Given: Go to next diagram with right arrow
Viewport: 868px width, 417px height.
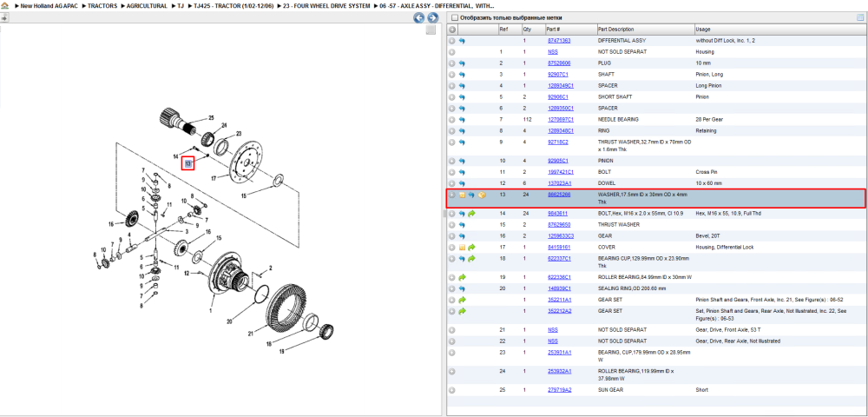Looking at the screenshot, I should pyautogui.click(x=433, y=17).
